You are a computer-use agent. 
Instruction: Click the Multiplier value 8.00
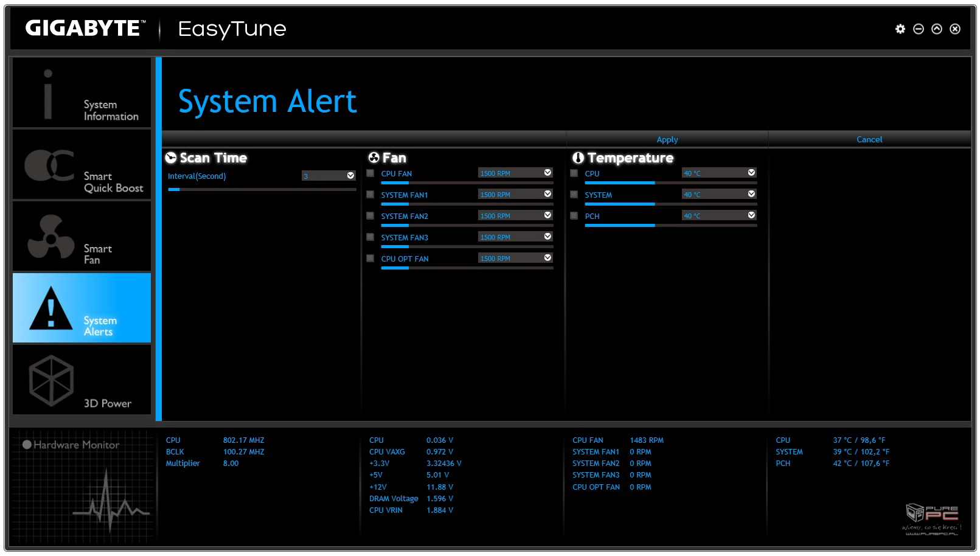pos(231,463)
